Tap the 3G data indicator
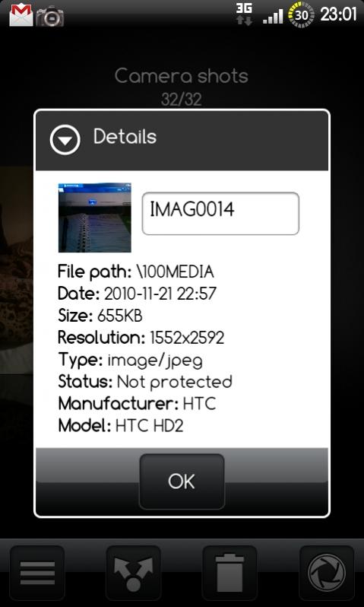 point(245,14)
